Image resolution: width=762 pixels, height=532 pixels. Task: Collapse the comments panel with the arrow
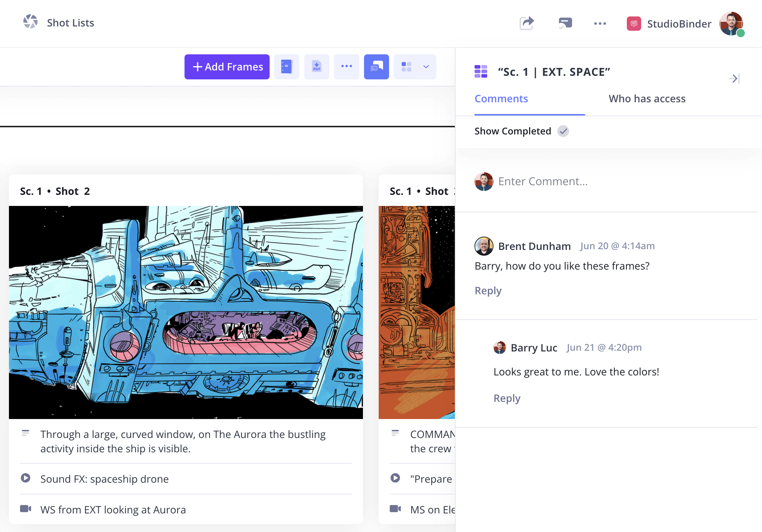point(734,79)
